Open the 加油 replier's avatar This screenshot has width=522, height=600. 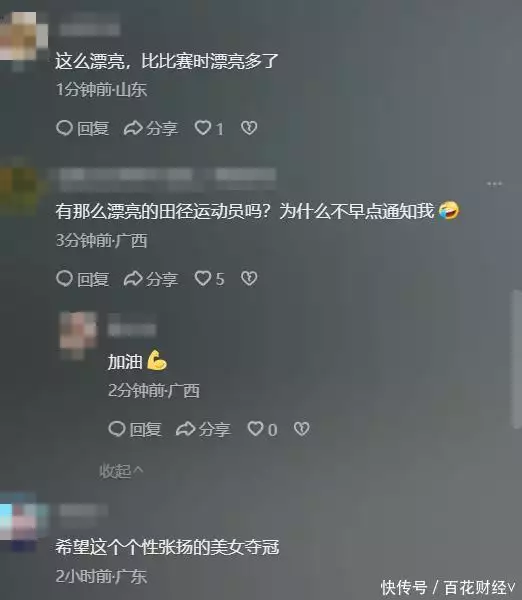click(78, 335)
